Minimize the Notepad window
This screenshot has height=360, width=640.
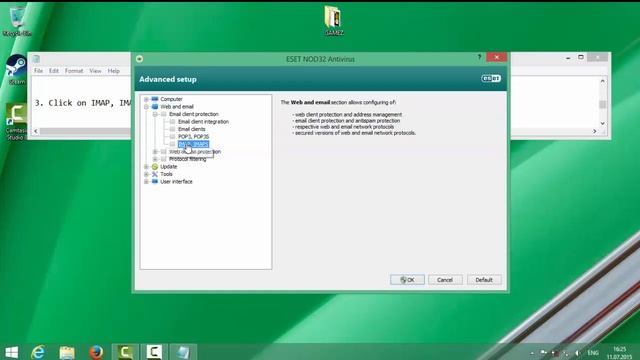tap(568, 58)
